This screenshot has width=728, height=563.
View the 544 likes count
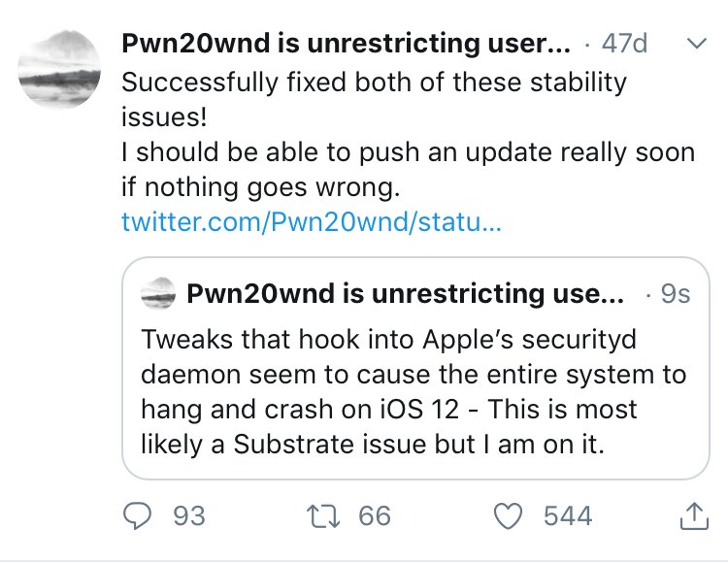568,515
